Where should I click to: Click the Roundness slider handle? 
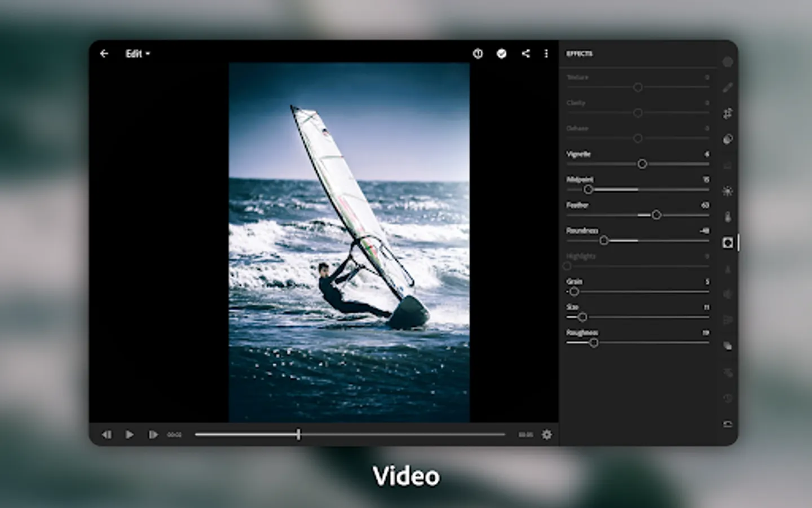(604, 240)
